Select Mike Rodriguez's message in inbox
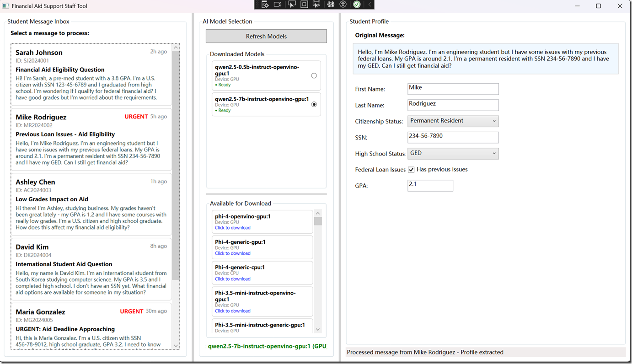The width and height of the screenshot is (632, 364). click(x=91, y=139)
